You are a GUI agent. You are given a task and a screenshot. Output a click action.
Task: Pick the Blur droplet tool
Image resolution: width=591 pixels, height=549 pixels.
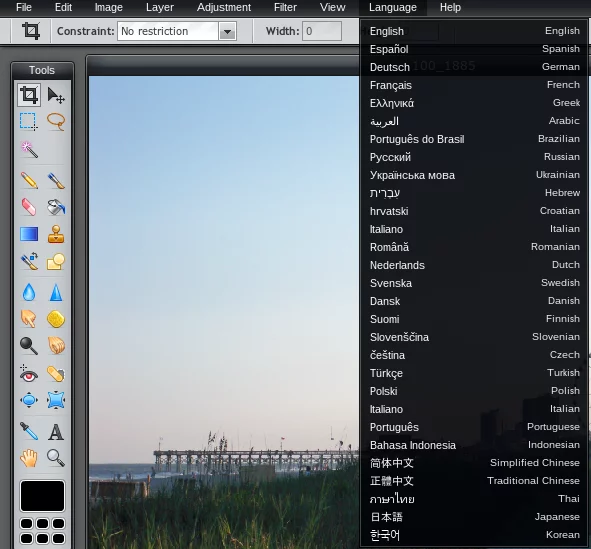tap(29, 292)
